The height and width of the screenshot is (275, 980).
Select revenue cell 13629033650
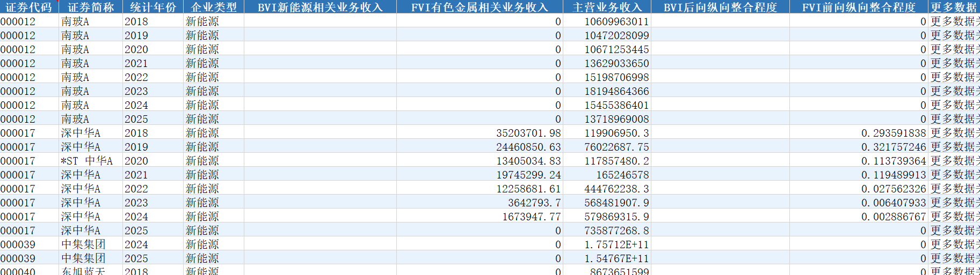click(x=607, y=63)
